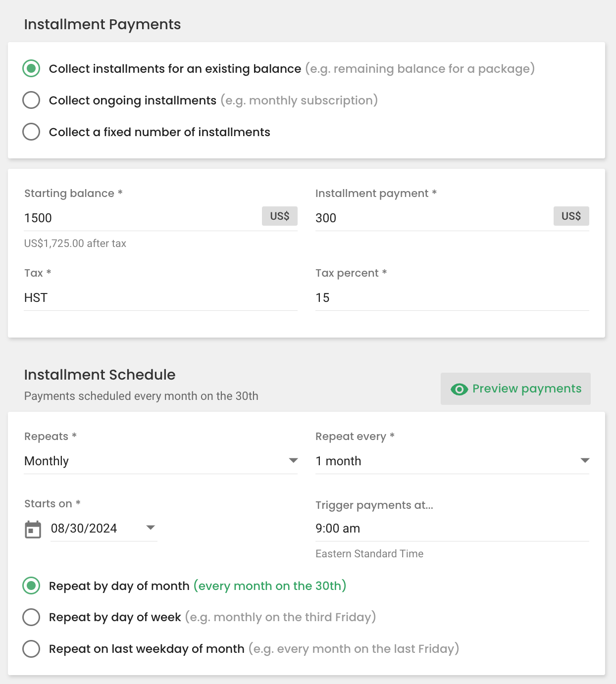The image size is (616, 684).
Task: Choose Repeat by day of week
Action: tap(31, 617)
